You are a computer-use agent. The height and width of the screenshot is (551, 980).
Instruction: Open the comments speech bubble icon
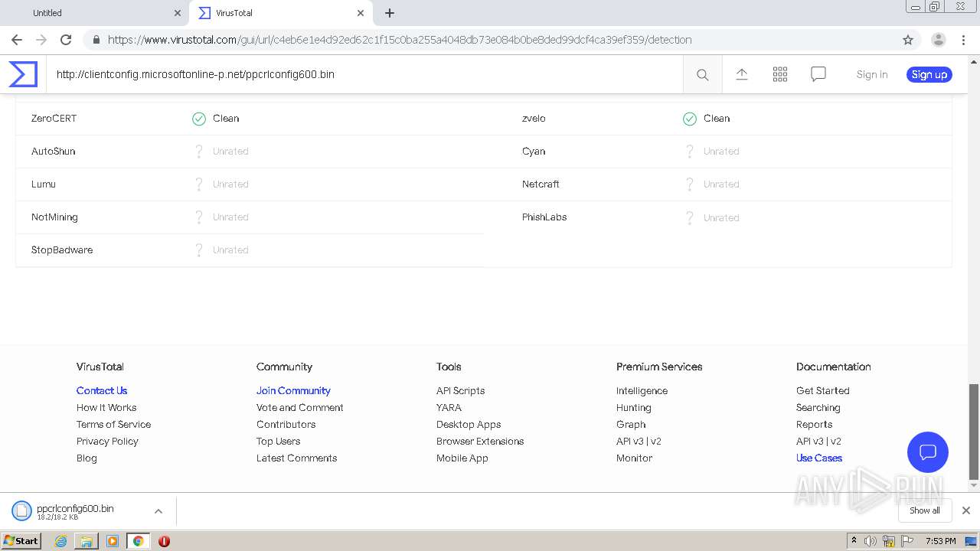[818, 74]
